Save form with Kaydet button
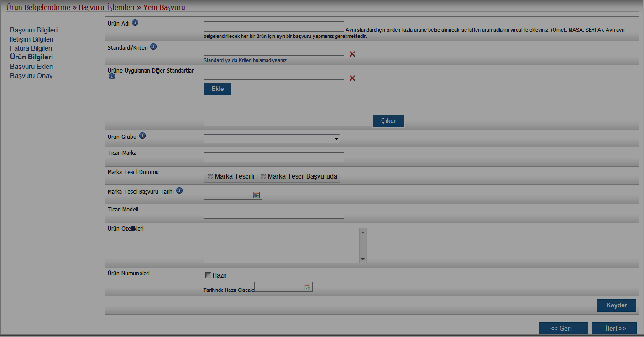Image resolution: width=644 pixels, height=337 pixels. 617,305
